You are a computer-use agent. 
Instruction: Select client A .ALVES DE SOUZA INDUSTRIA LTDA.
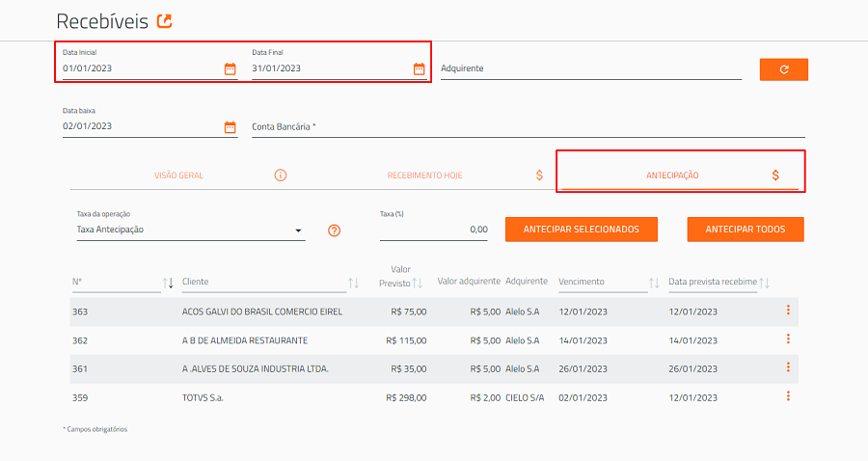(256, 369)
